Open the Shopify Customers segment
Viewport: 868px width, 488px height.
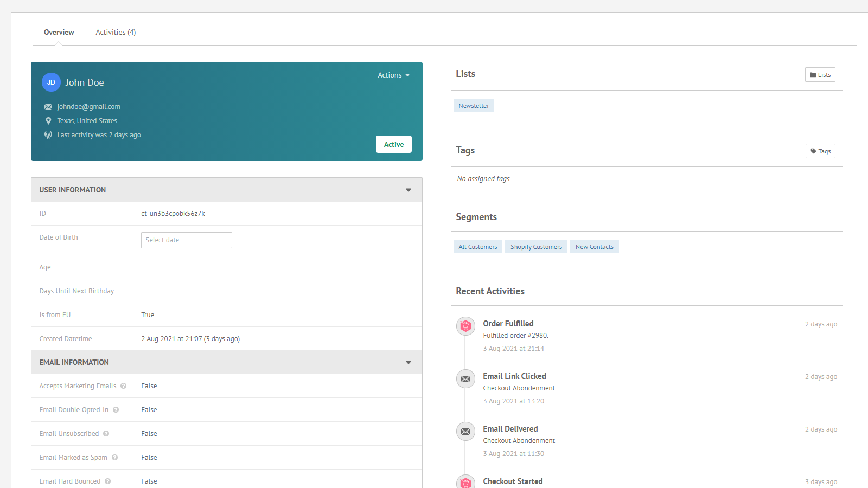click(537, 247)
